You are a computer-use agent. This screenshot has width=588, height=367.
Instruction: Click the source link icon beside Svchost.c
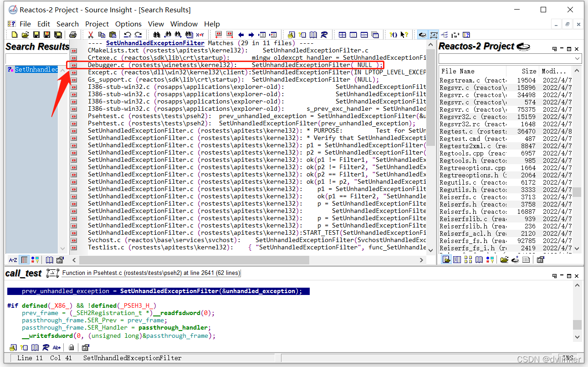click(x=73, y=240)
